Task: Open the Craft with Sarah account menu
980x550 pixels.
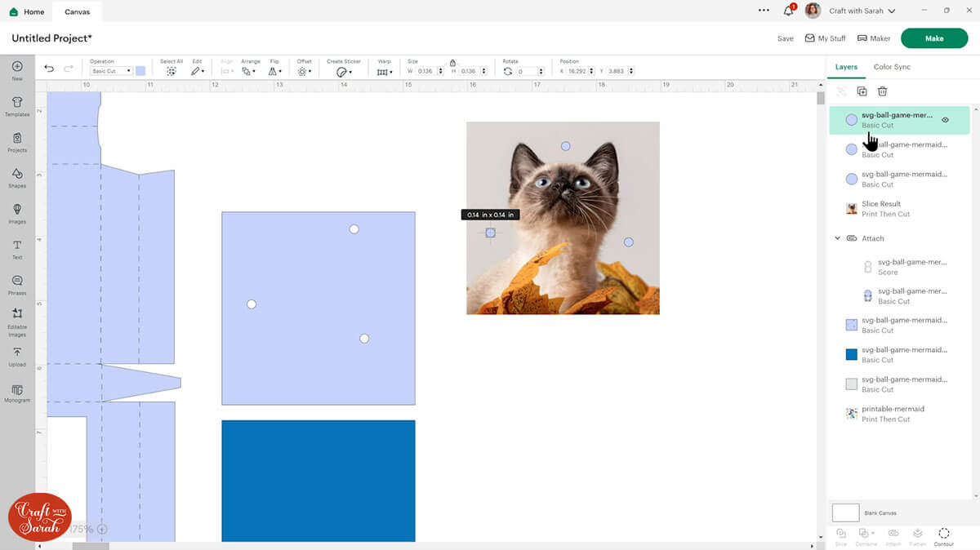Action: [x=862, y=11]
